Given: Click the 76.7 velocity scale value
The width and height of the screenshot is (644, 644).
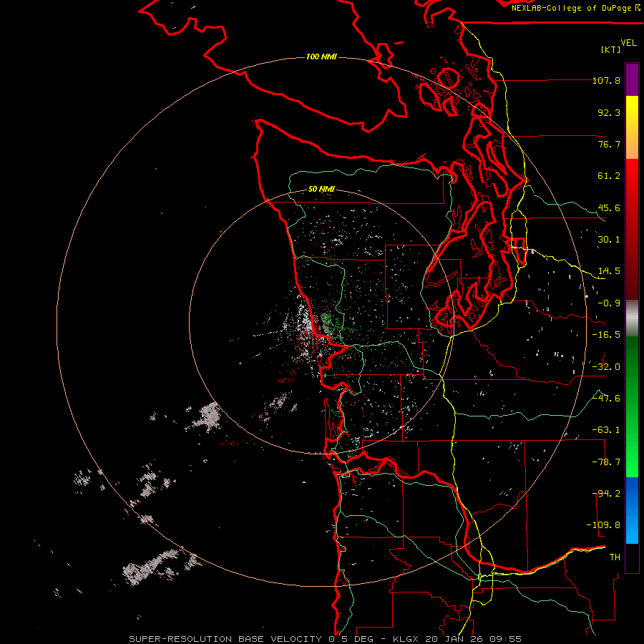Looking at the screenshot, I should [x=609, y=144].
